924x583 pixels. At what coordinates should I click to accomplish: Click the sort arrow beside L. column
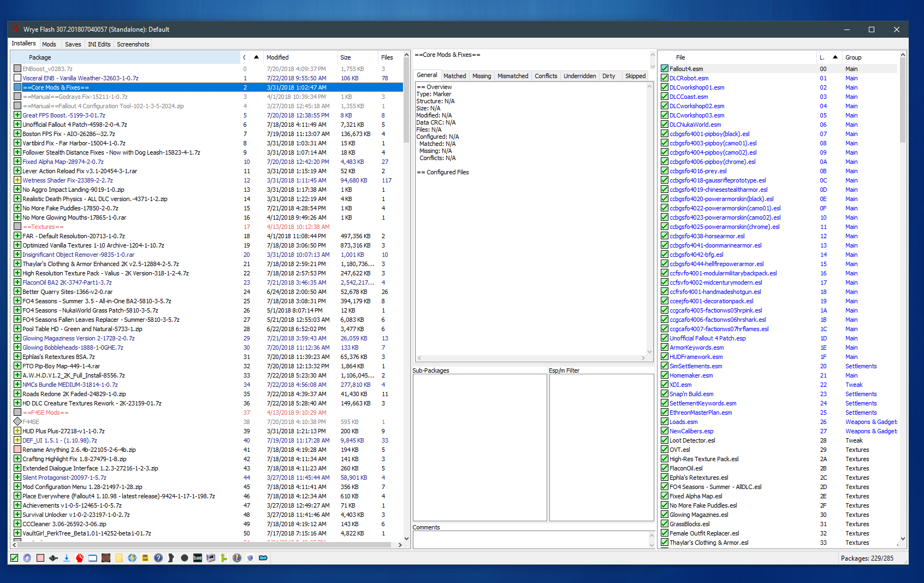[835, 57]
